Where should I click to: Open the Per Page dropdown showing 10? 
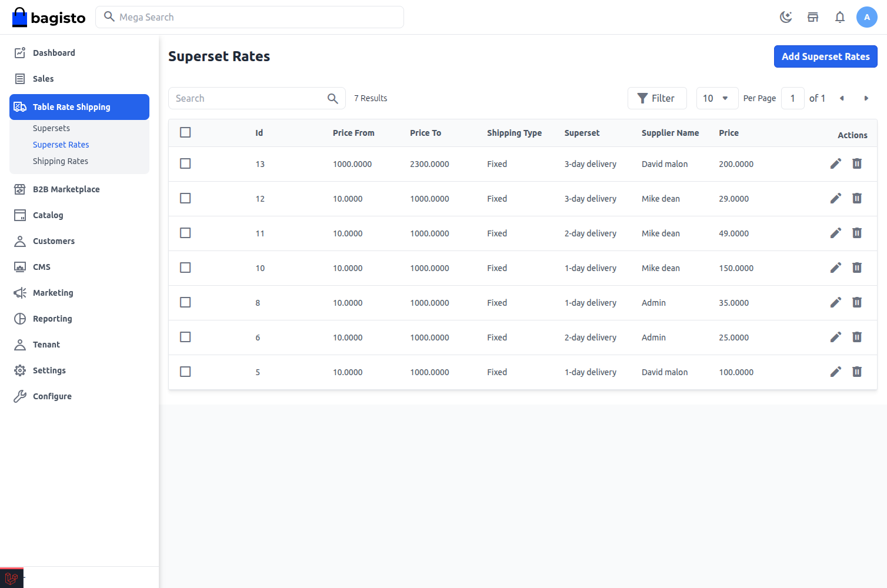[717, 98]
